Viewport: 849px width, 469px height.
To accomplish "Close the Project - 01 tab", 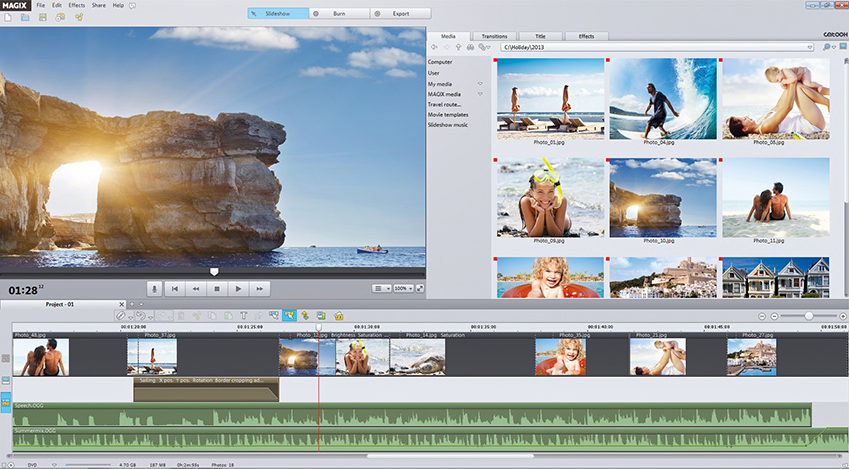I will pyautogui.click(x=121, y=304).
